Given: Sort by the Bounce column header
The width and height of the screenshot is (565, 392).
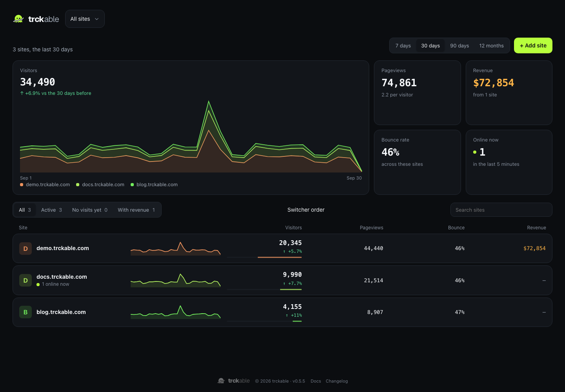Looking at the screenshot, I should 456,228.
